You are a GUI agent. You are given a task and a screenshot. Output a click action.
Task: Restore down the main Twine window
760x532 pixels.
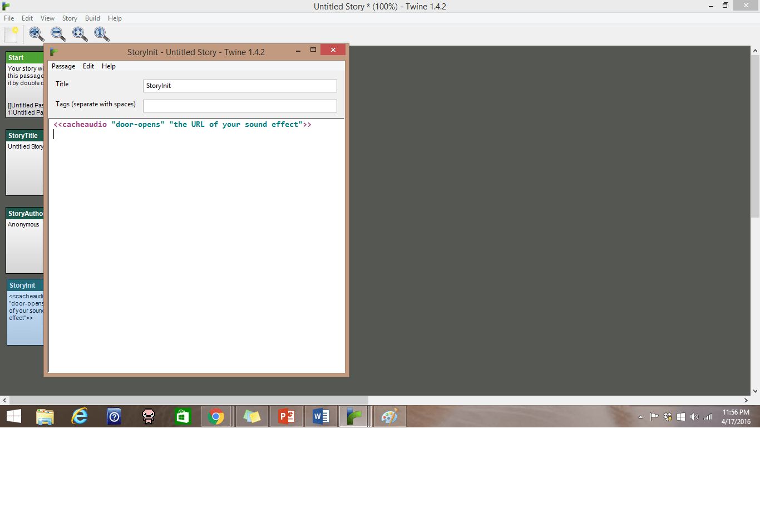[x=726, y=6]
